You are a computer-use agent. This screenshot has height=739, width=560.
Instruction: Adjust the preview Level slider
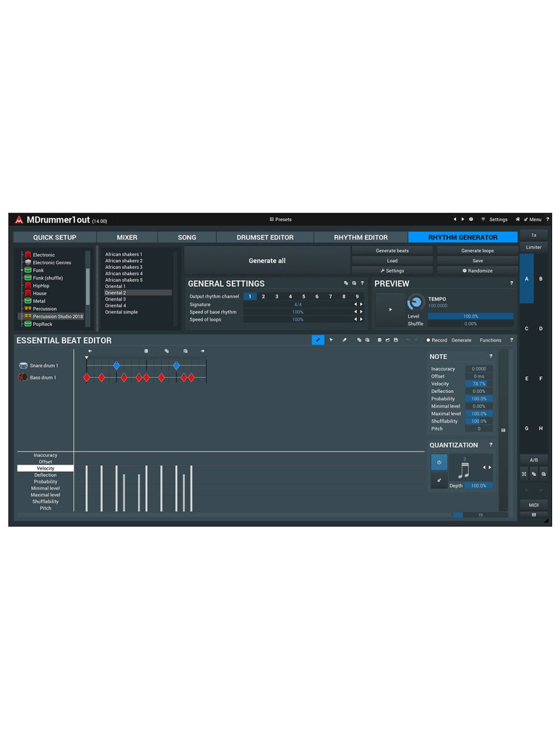point(470,316)
